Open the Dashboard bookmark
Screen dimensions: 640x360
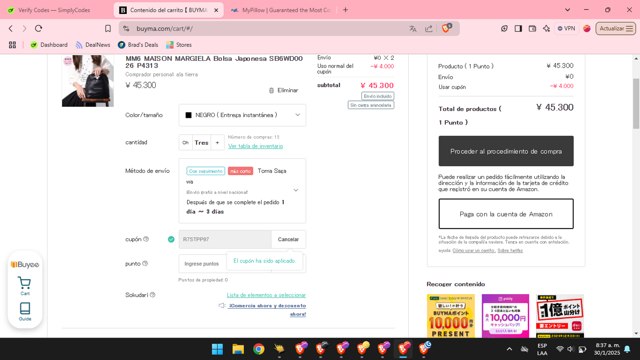click(49, 45)
